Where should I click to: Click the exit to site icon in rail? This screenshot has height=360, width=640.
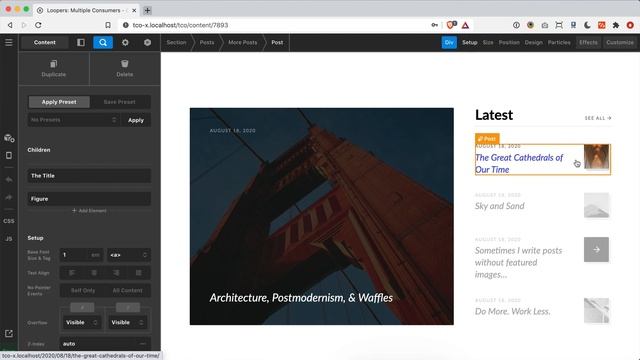pyautogui.click(x=9, y=333)
